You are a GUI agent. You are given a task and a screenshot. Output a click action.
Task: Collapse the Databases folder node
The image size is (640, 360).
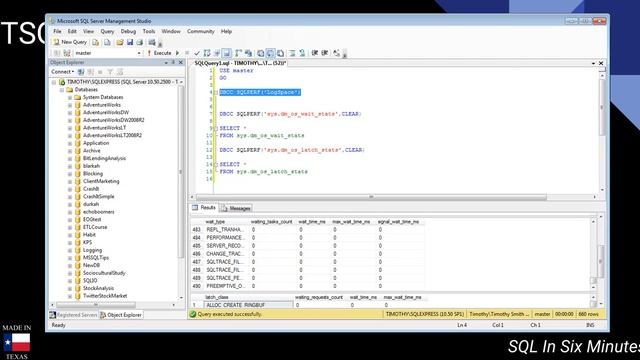tap(62, 90)
